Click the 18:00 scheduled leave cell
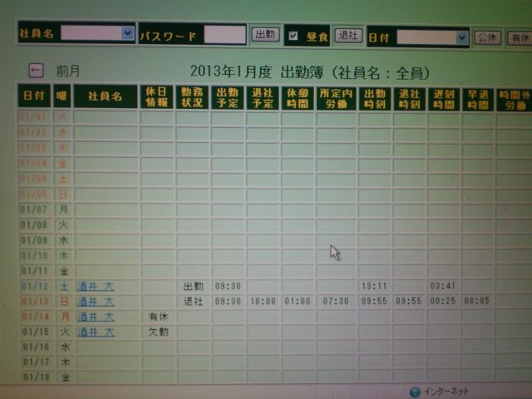Image resolution: width=532 pixels, height=399 pixels. click(x=263, y=301)
